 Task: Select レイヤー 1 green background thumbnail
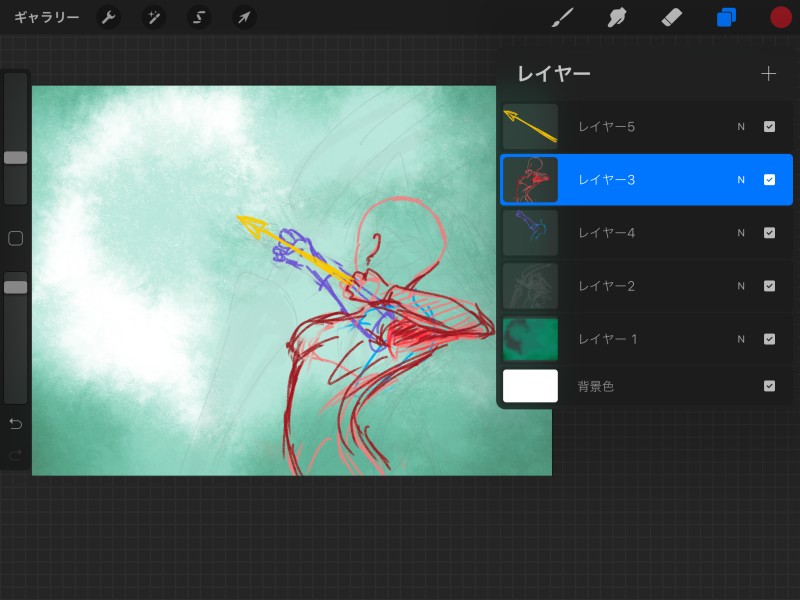click(530, 339)
